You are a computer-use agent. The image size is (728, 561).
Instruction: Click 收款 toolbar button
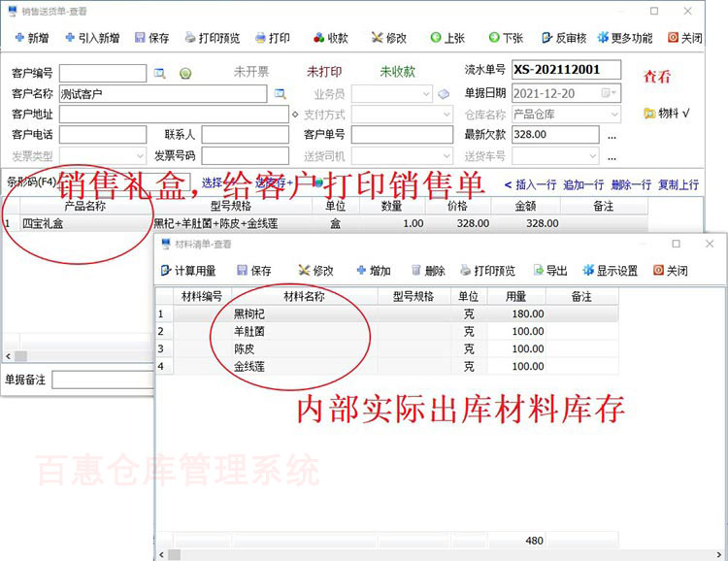click(331, 38)
